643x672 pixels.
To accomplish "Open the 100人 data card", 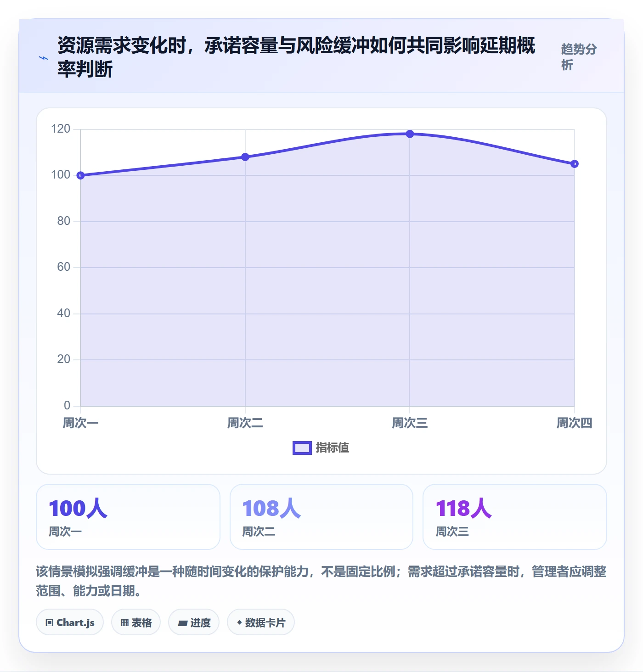I will click(128, 517).
